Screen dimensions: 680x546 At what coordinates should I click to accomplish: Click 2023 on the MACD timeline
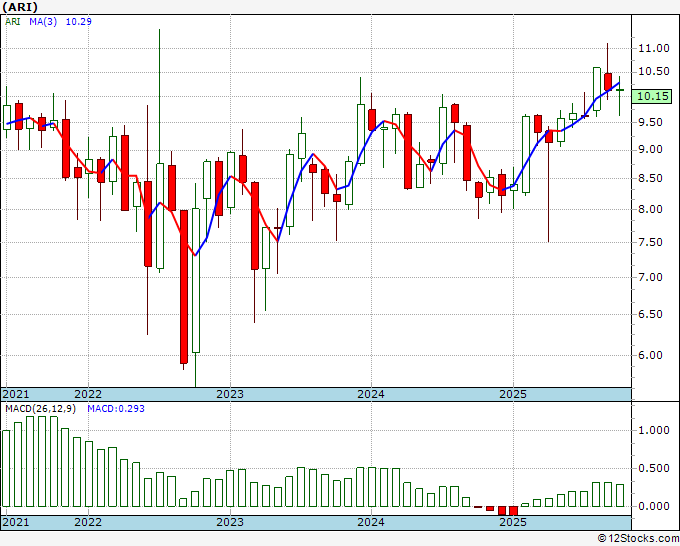pyautogui.click(x=230, y=522)
